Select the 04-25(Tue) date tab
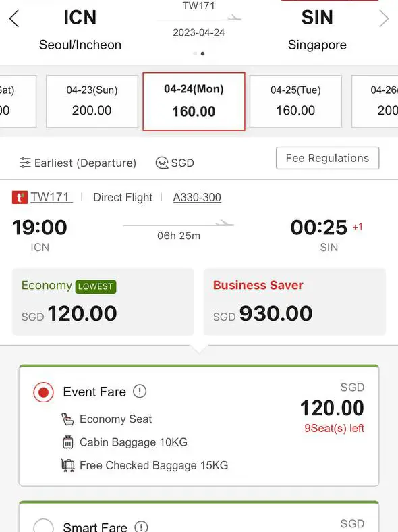The height and width of the screenshot is (532, 398). [295, 101]
